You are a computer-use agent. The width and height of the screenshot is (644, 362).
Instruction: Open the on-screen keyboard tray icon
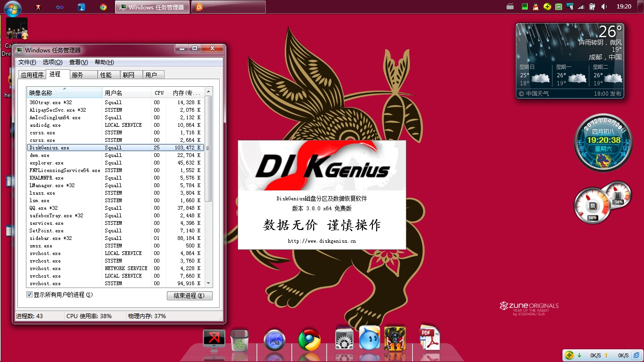click(510, 7)
